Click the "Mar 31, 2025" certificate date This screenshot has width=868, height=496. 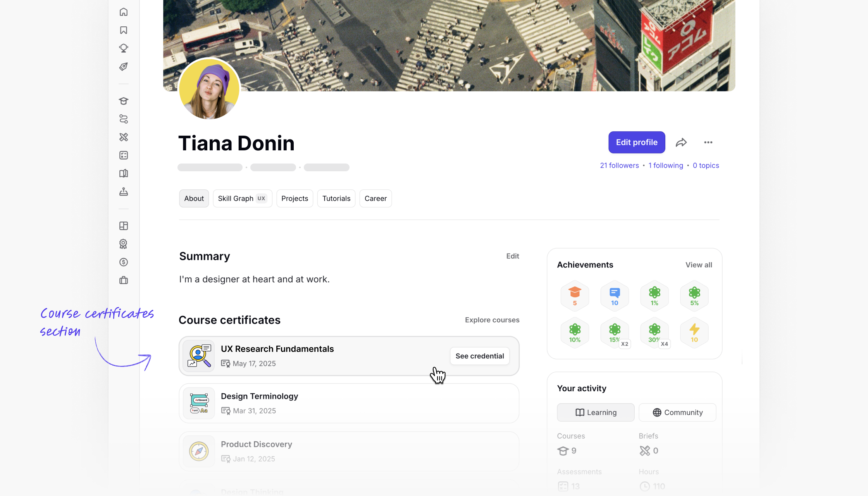coord(254,411)
